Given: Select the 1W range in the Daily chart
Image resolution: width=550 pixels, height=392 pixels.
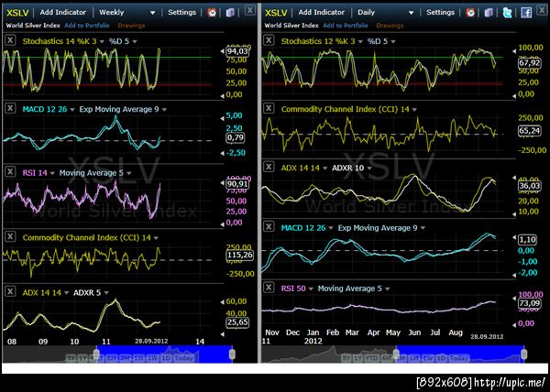Looking at the screenshot, I should pyautogui.click(x=427, y=358).
